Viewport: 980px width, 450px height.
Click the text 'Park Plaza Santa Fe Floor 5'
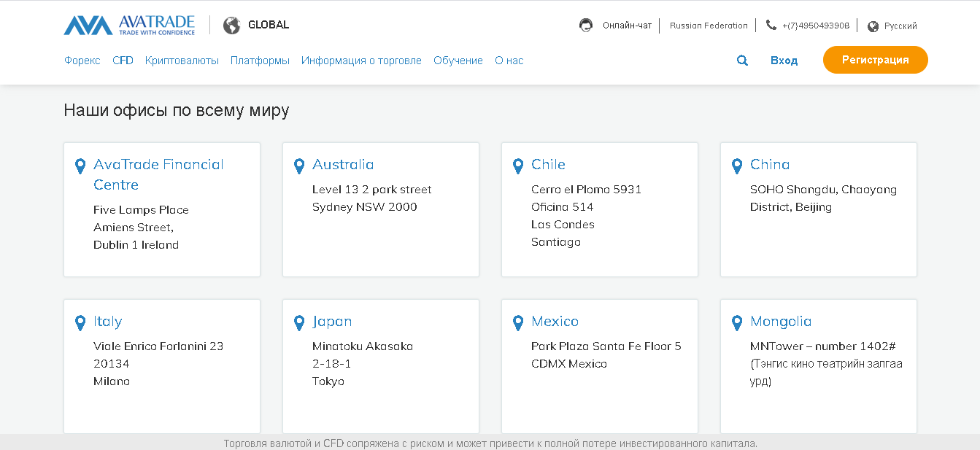606,346
